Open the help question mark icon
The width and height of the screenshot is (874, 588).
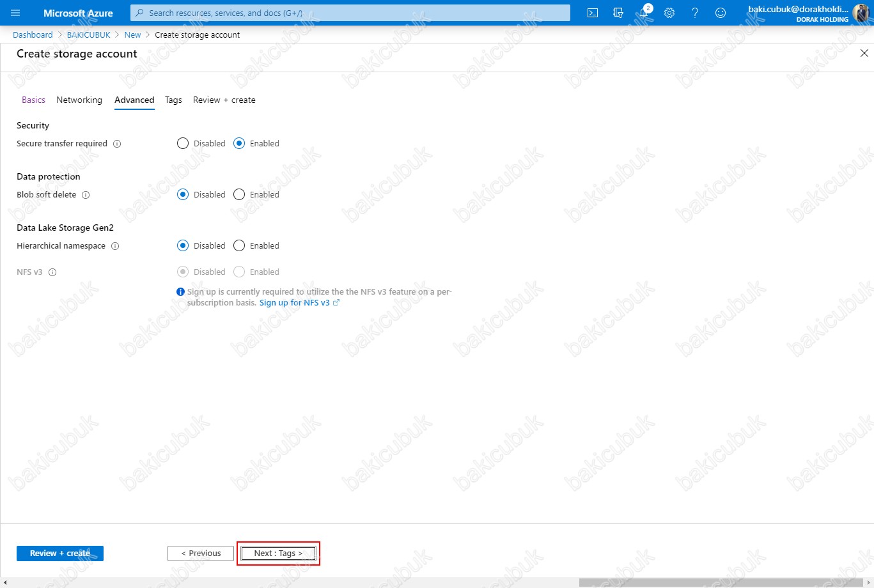pyautogui.click(x=695, y=13)
